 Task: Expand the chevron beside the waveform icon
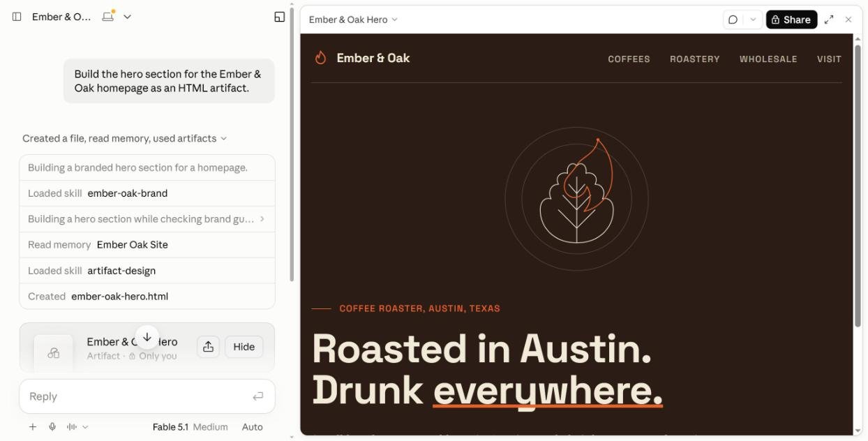coord(85,427)
